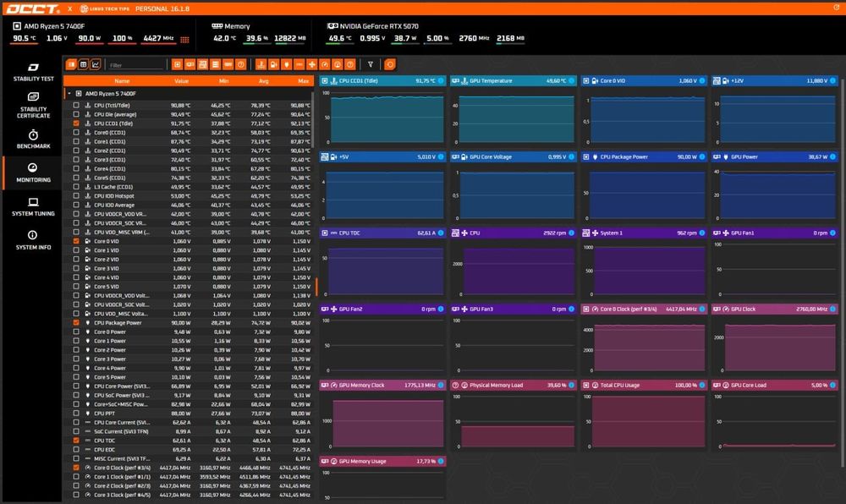
Task: Open the System Info section
Action: [33, 240]
